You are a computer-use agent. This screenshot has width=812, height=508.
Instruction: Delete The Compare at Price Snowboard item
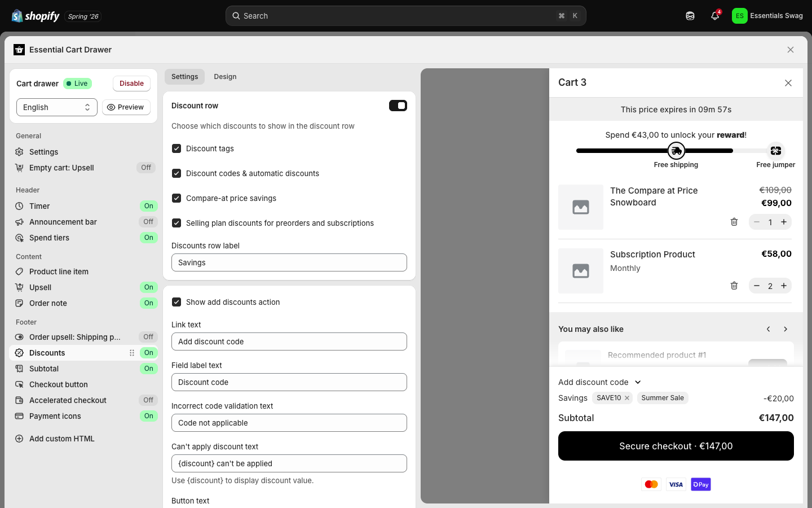coord(734,222)
